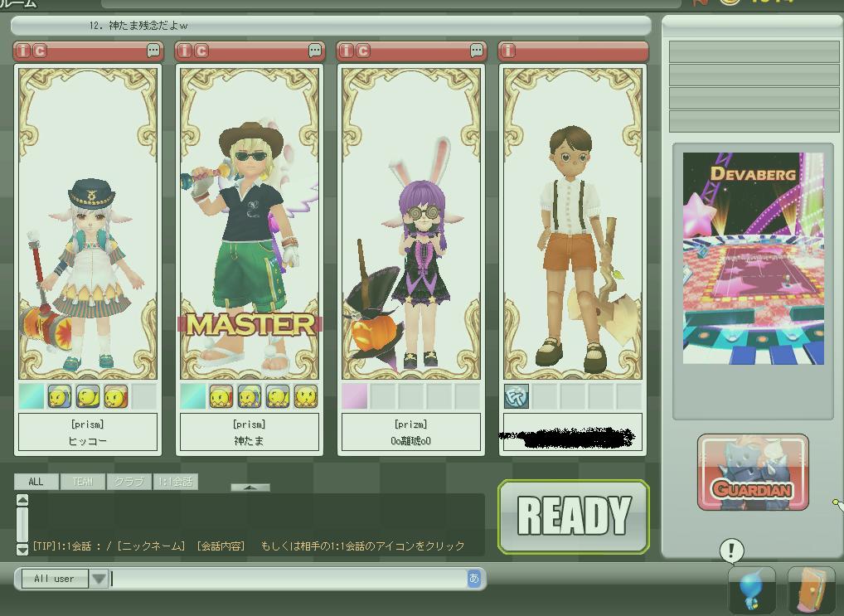Open chat bubble icon on ヒッコー's panel
The height and width of the screenshot is (616, 844).
[153, 51]
